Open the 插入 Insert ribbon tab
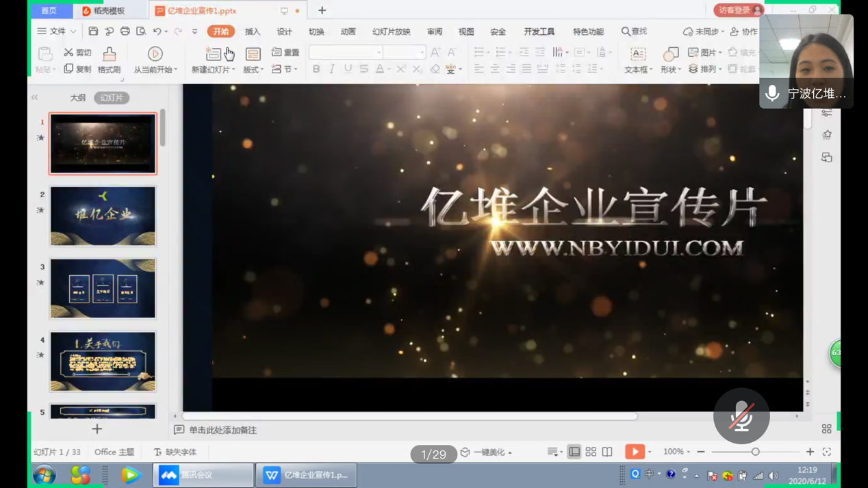 pyautogui.click(x=253, y=31)
